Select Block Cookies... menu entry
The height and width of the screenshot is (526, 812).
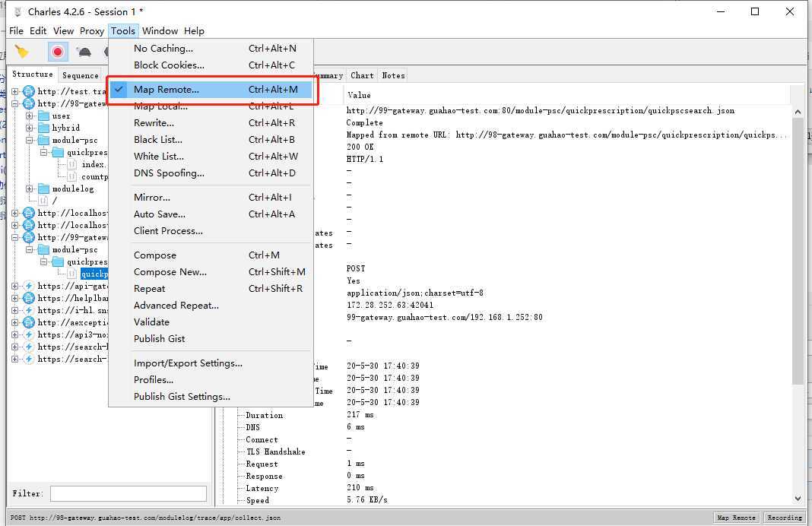(212, 65)
